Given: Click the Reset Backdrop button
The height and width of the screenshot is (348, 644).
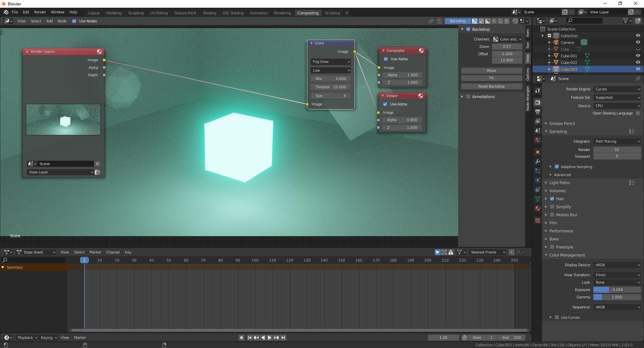Looking at the screenshot, I should point(491,86).
